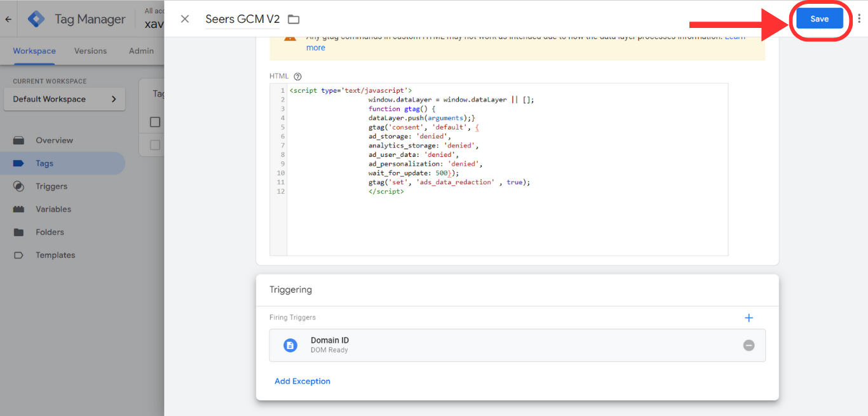Click the closing '</script>' code line
The image size is (868, 416).
(x=386, y=191)
